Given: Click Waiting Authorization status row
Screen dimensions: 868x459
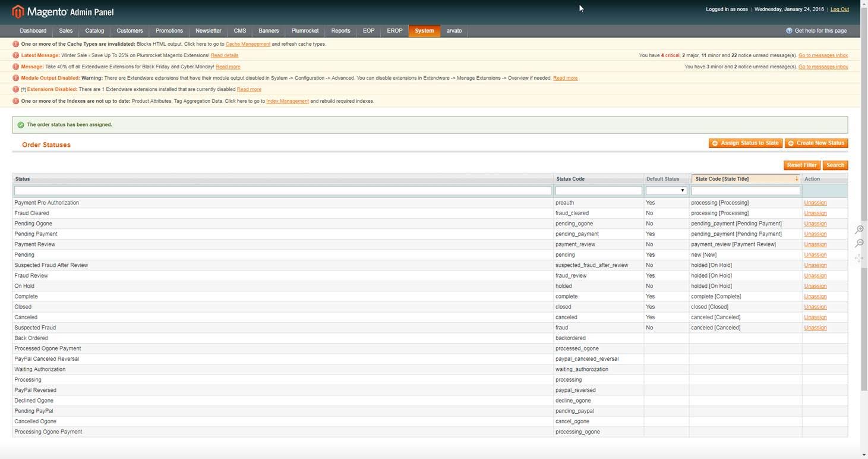Looking at the screenshot, I should [x=430, y=369].
